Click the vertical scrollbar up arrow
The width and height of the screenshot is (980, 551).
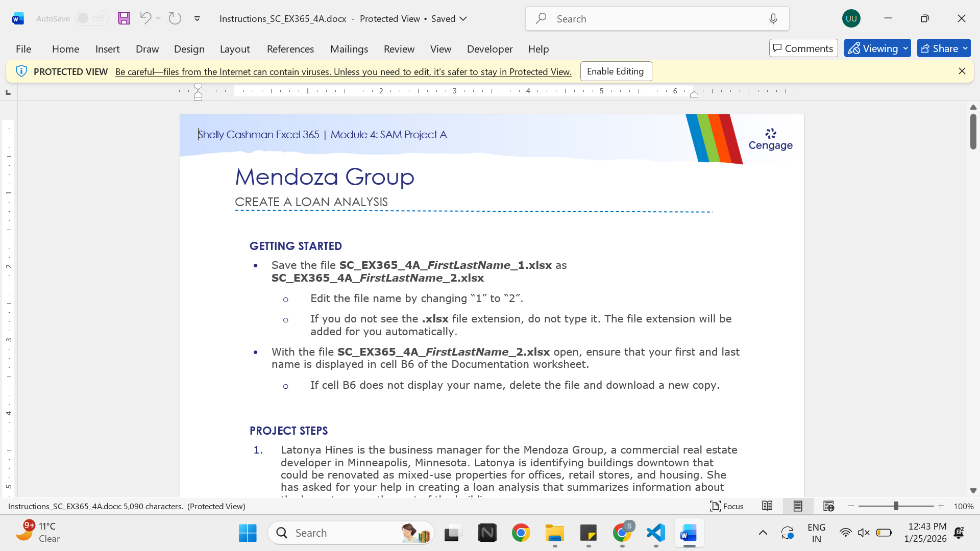[x=973, y=107]
